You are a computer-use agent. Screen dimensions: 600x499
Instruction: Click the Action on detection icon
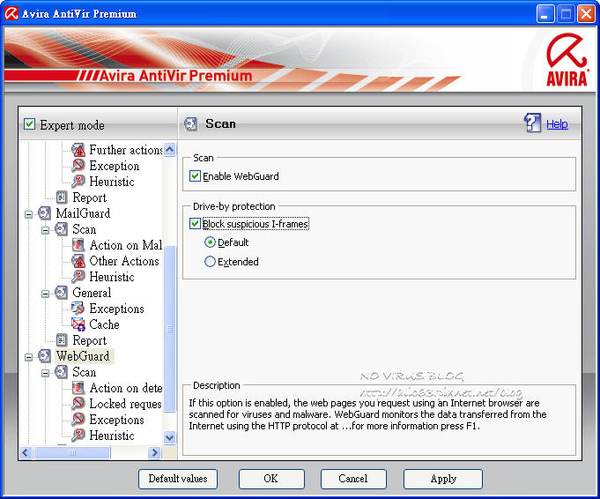point(78,388)
